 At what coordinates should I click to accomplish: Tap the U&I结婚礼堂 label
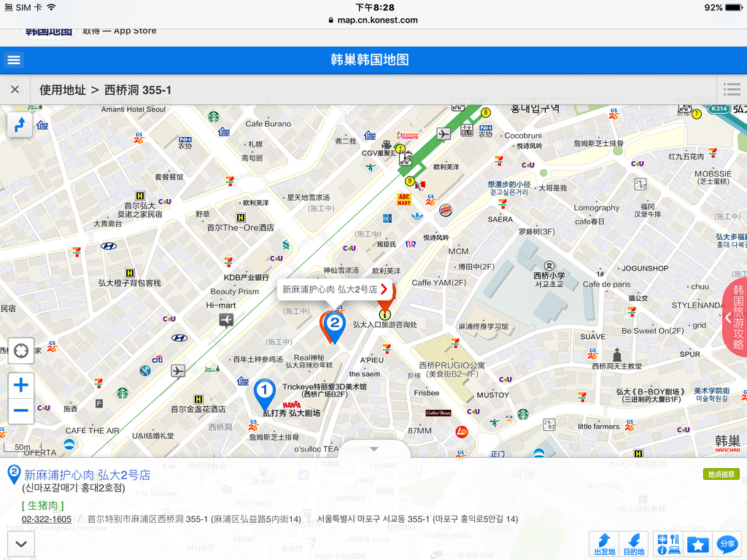[x=153, y=435]
